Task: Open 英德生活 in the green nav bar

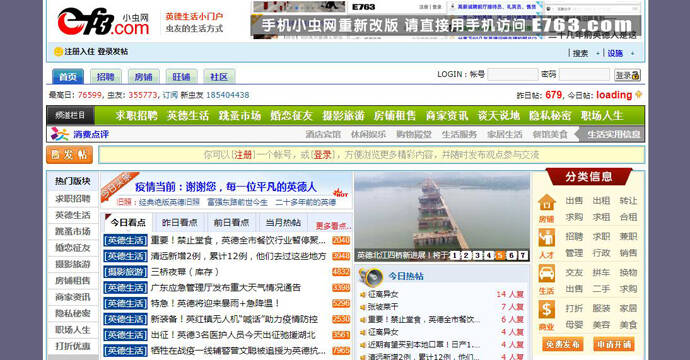Action: pyautogui.click(x=188, y=115)
